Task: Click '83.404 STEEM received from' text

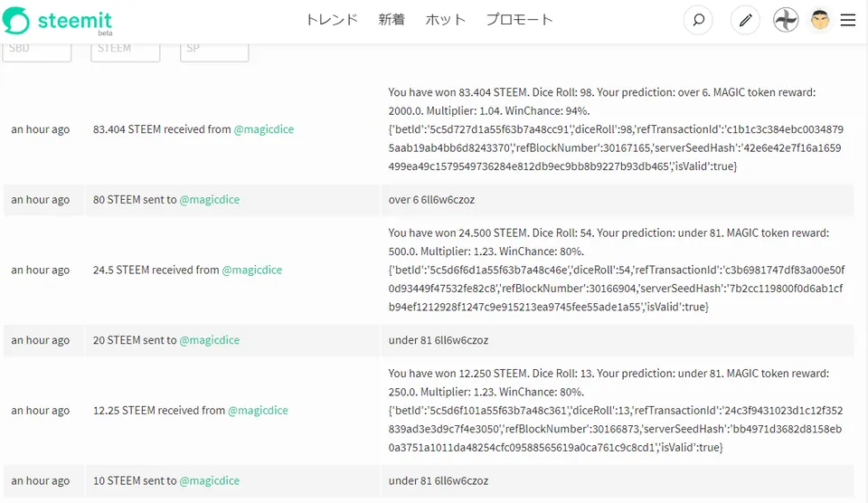Action: coord(162,129)
